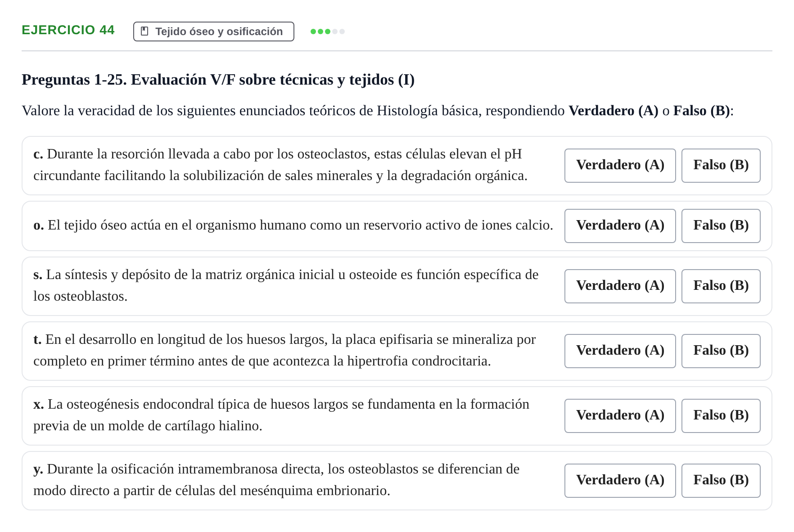Click statement y text about osificación intramembranosa
Viewport: 794px width, 532px height.
276,480
